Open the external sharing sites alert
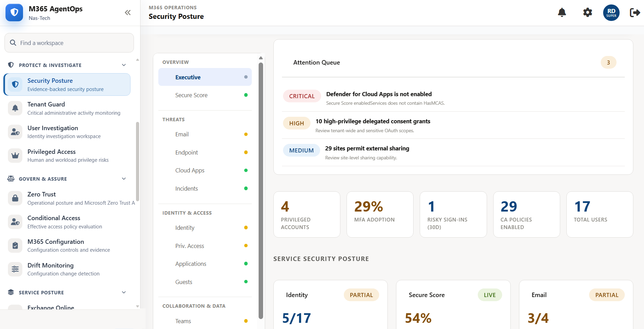Viewport: 644px width, 329px height. (x=453, y=152)
